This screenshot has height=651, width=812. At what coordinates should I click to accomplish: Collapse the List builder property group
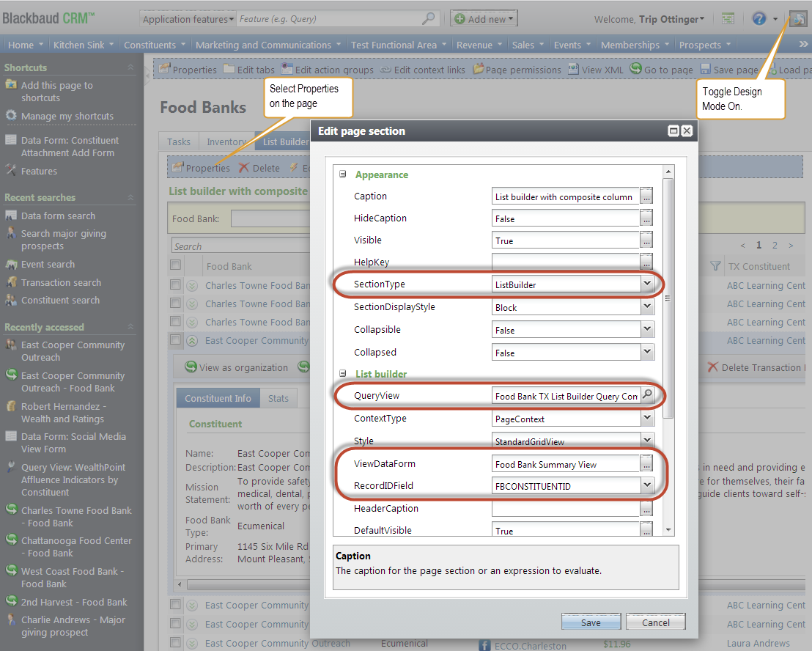click(x=343, y=373)
